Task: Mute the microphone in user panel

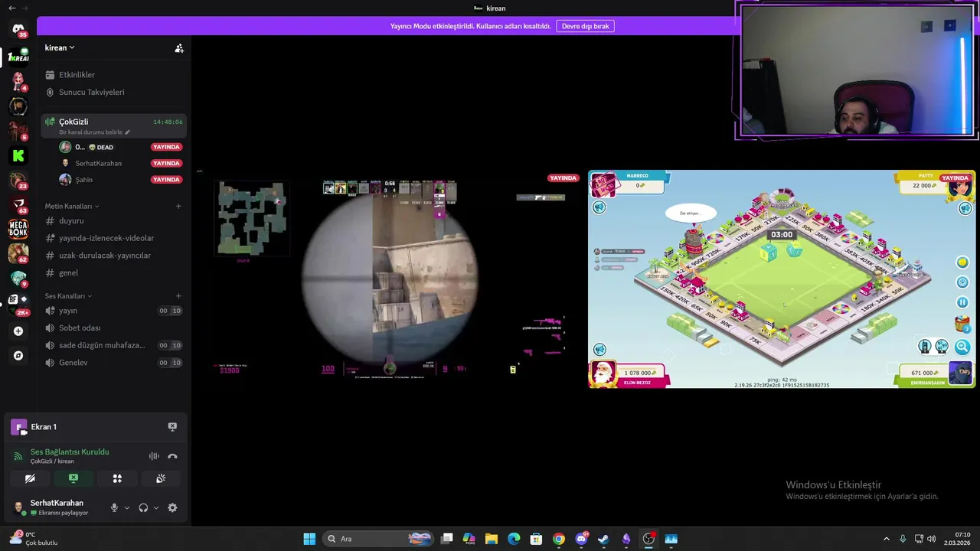Action: point(114,507)
